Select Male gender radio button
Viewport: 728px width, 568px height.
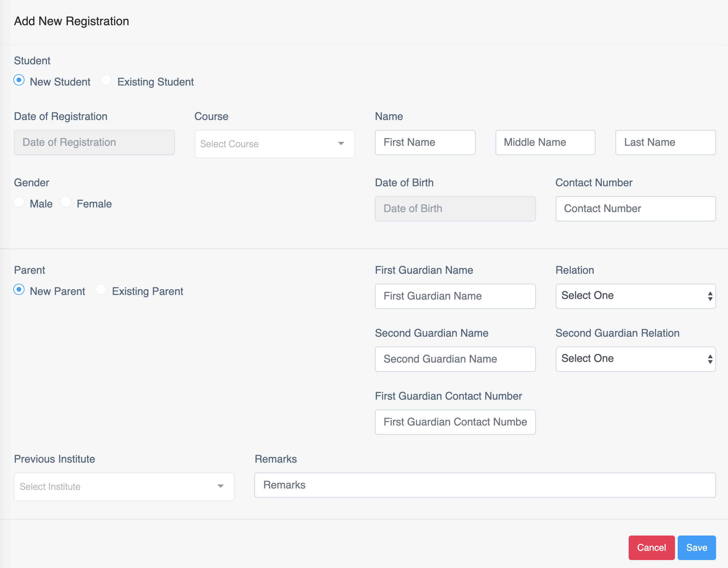[19, 202]
